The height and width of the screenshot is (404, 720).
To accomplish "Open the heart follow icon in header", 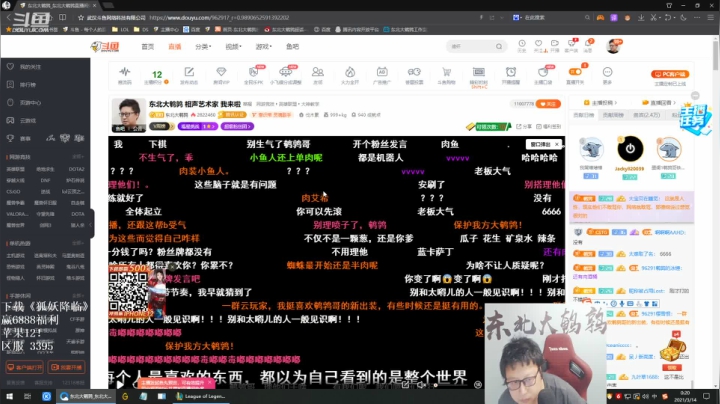I will point(538,45).
